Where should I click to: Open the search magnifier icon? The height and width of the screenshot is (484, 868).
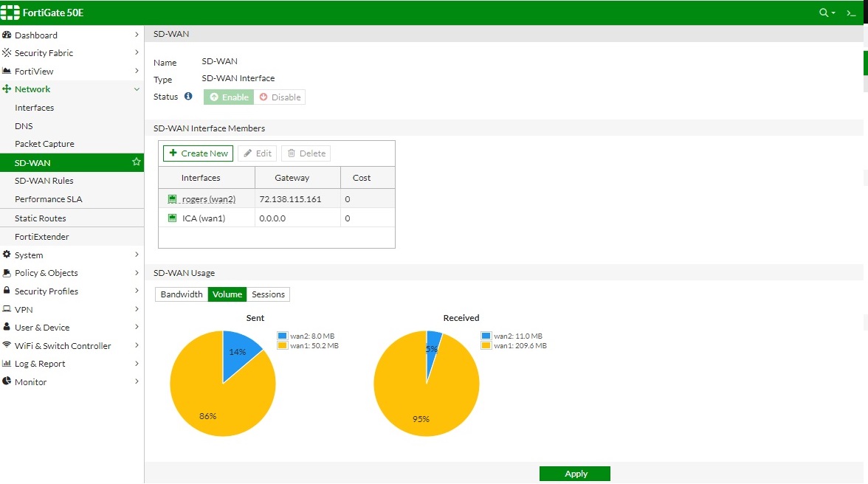click(x=824, y=12)
